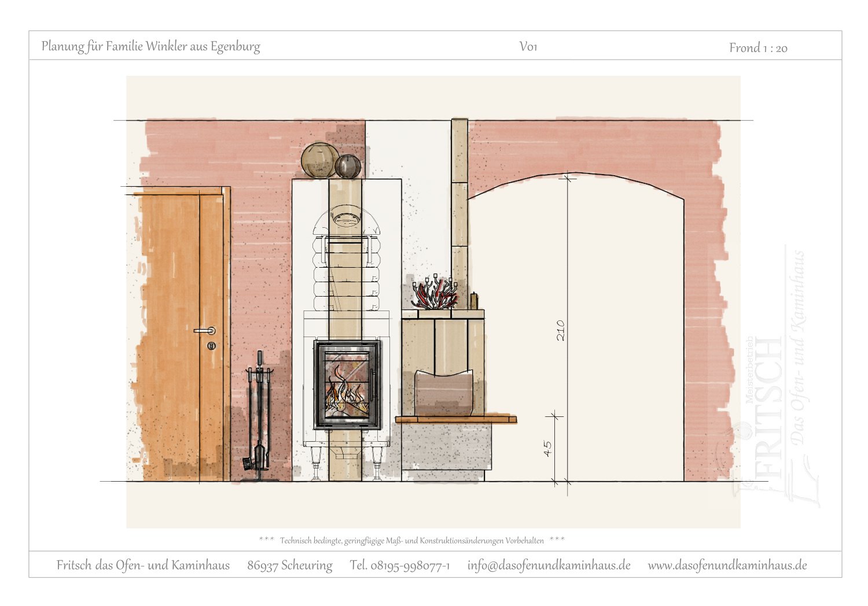The width and height of the screenshot is (868, 606).
Task: Open the email info@dasofenundkaminhaus.de
Action: [549, 565]
